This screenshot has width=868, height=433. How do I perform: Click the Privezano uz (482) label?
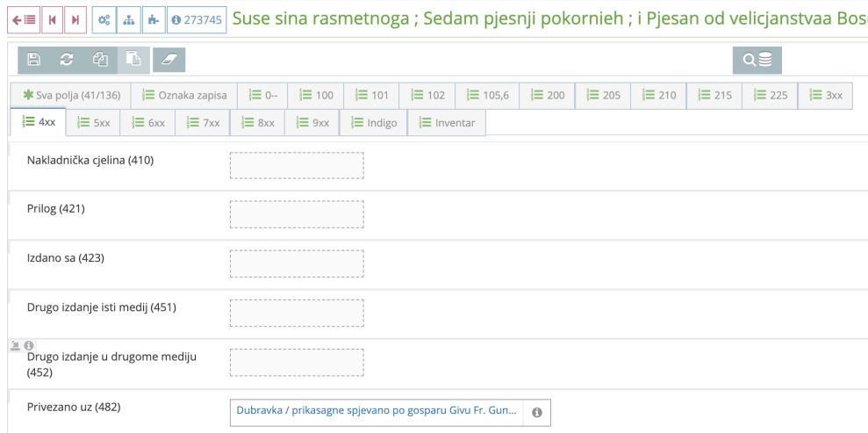click(75, 407)
